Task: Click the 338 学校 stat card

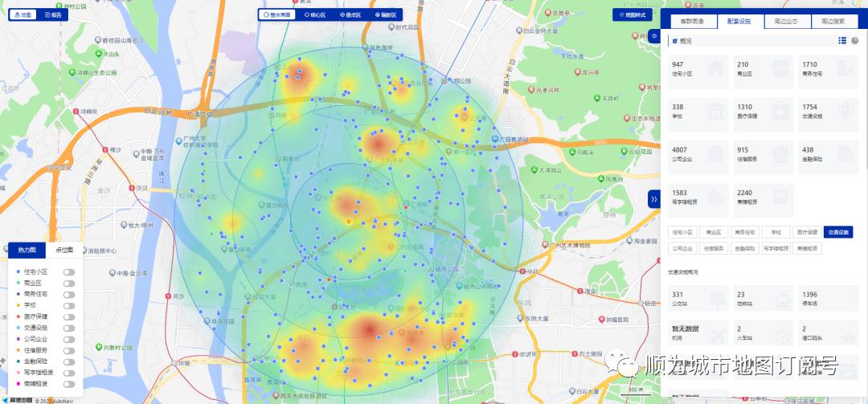Action: [698, 115]
